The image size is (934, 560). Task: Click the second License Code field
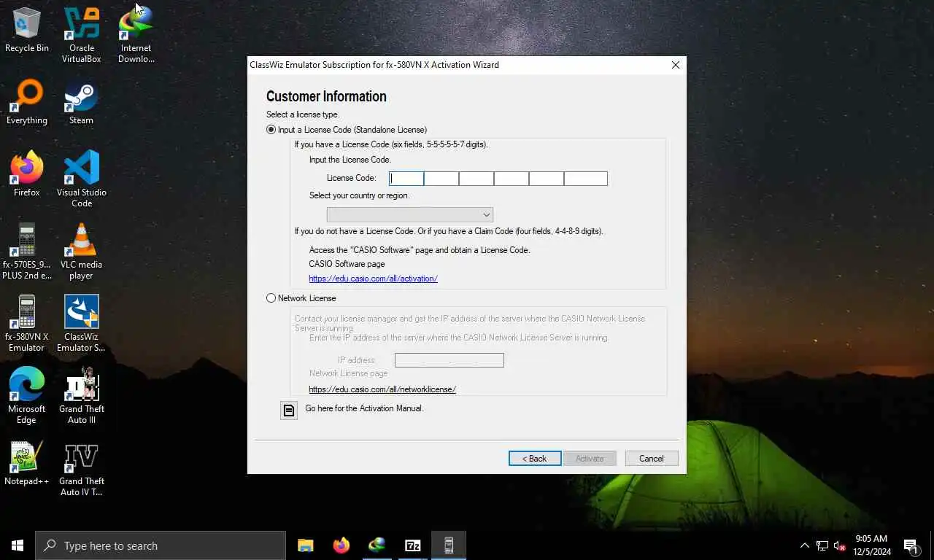coord(441,179)
